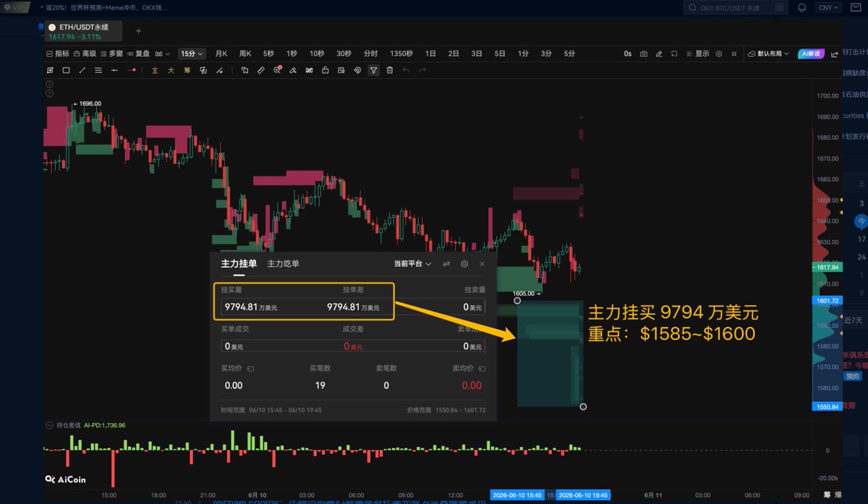Select the ETH/USDT永续 chart tab
This screenshot has height=504, width=868.
click(x=83, y=31)
